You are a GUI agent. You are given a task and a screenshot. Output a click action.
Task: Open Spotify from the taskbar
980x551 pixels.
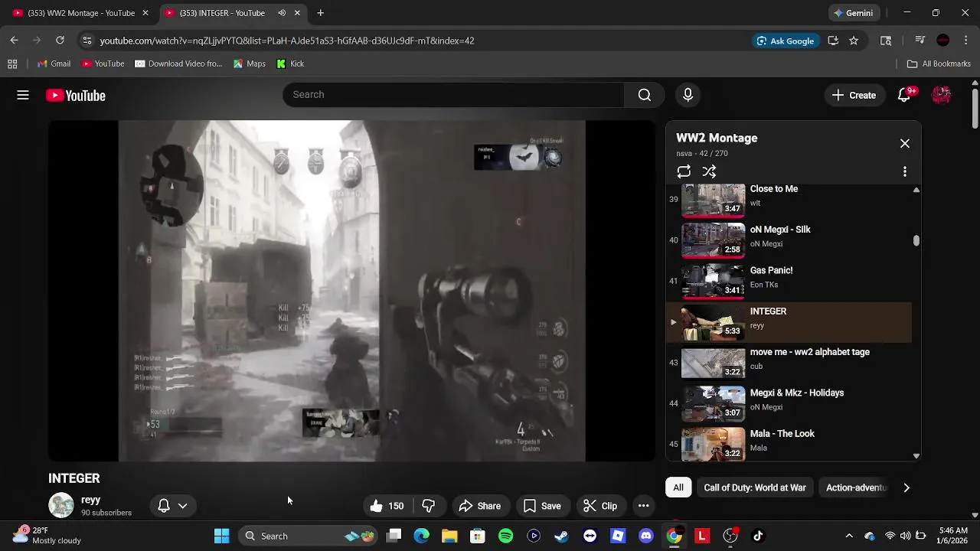pos(505,536)
